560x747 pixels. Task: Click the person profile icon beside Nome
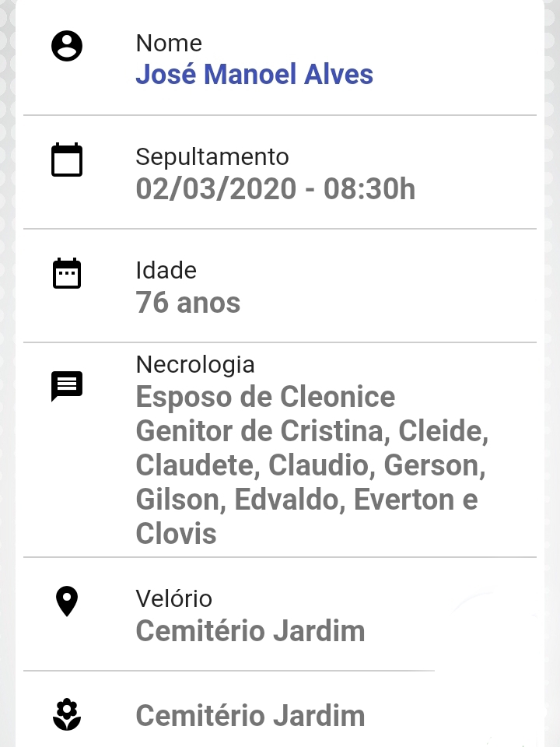click(67, 46)
